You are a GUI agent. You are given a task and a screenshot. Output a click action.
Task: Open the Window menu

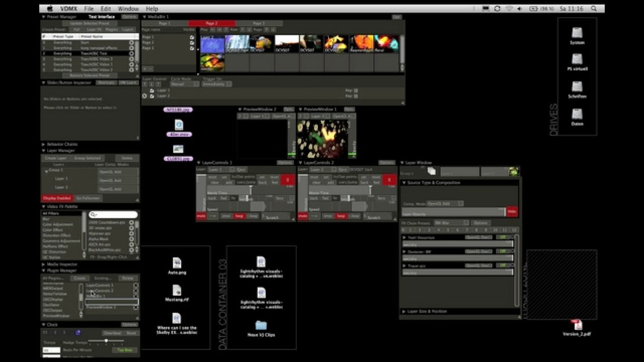[128, 9]
